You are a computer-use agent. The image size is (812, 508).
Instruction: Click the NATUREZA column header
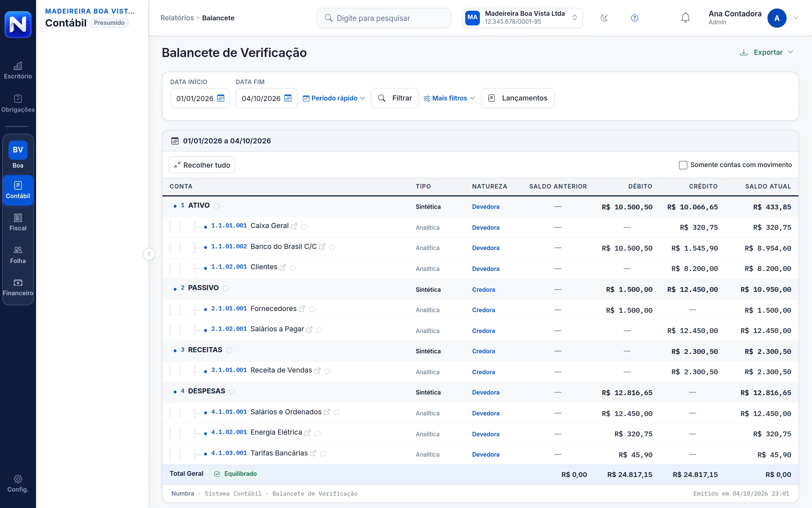click(489, 187)
